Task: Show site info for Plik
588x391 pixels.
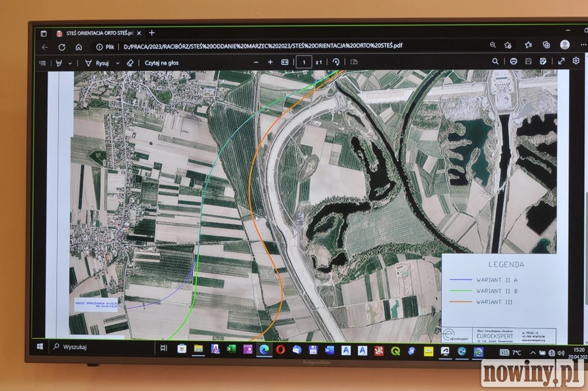Action: 105,47
